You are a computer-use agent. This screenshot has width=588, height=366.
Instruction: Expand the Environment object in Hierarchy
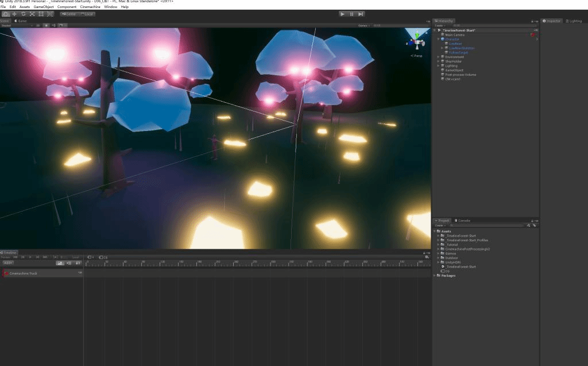(438, 57)
